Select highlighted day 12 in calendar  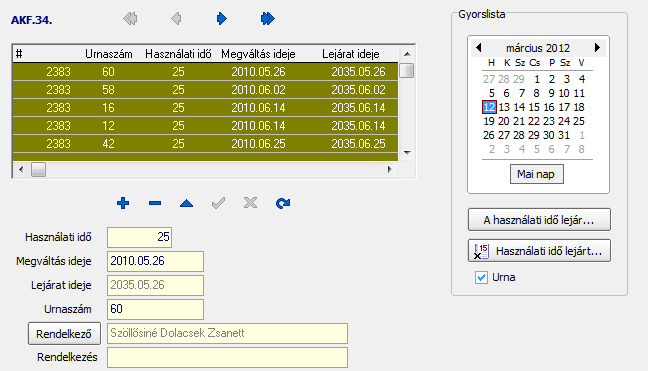point(489,107)
